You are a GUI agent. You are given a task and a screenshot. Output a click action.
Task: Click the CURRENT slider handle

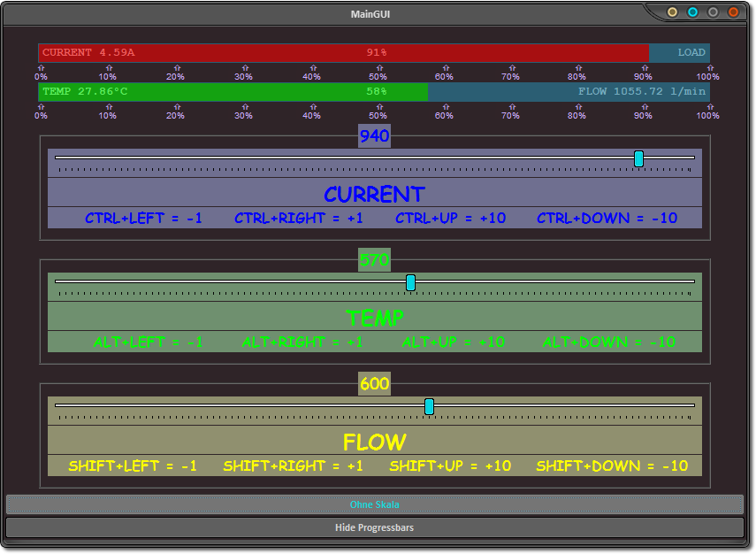(x=638, y=158)
